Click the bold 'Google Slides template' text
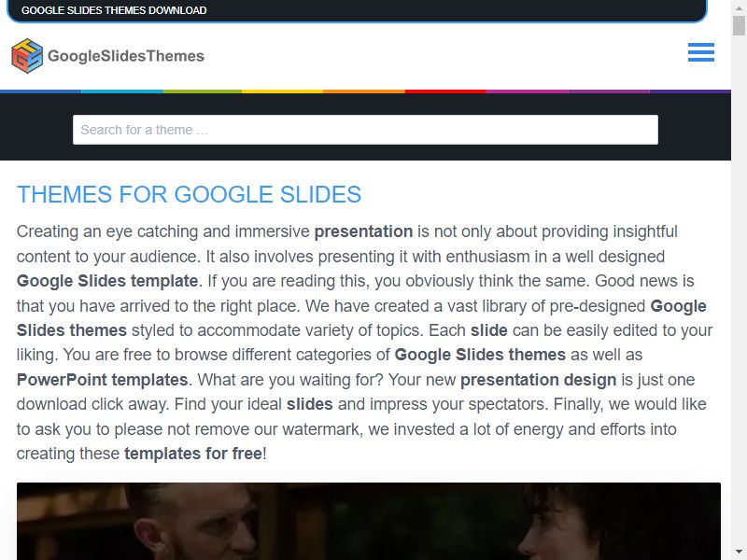 click(107, 281)
